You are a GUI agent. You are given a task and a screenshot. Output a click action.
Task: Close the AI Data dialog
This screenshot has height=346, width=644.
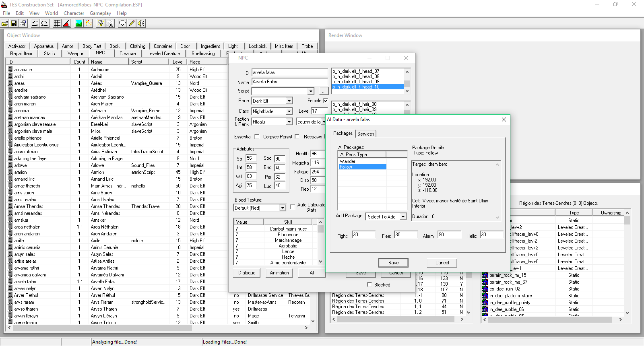[504, 119]
